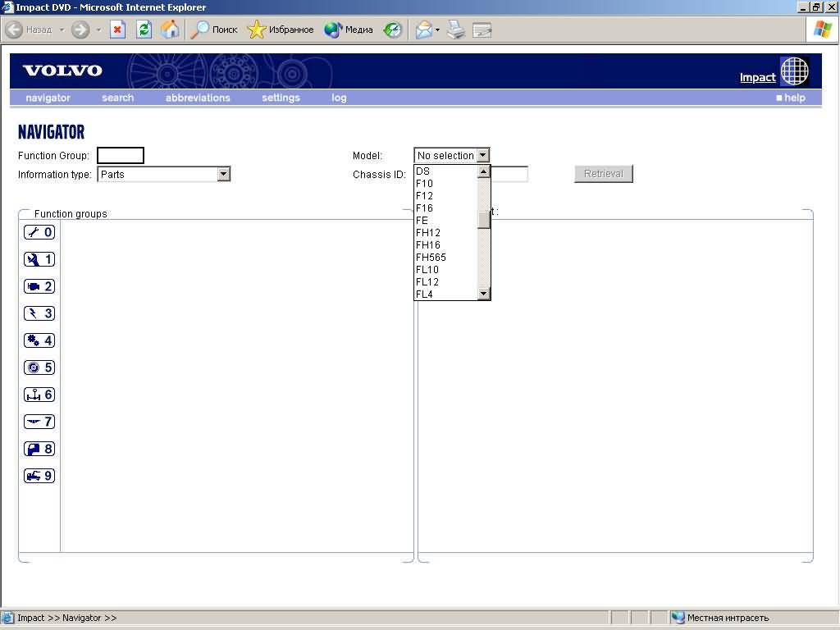Open function group 8 cab icon
The width and height of the screenshot is (840, 630).
tap(39, 449)
